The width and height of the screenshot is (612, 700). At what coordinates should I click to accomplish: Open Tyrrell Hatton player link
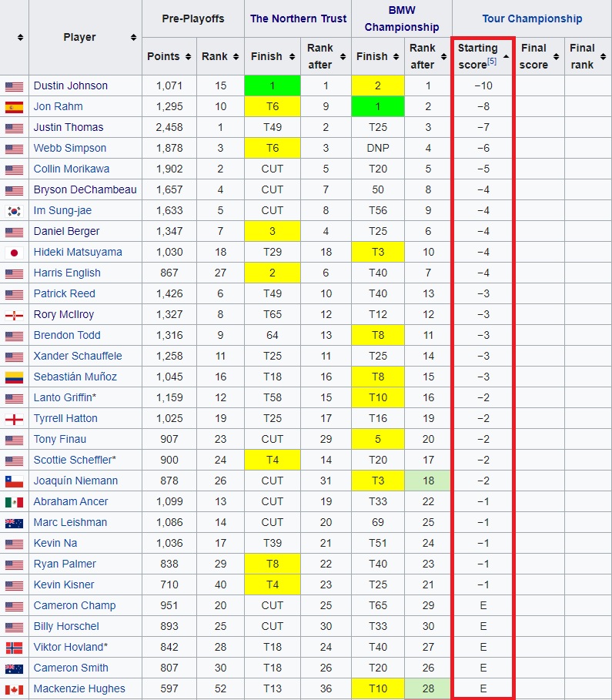65,418
